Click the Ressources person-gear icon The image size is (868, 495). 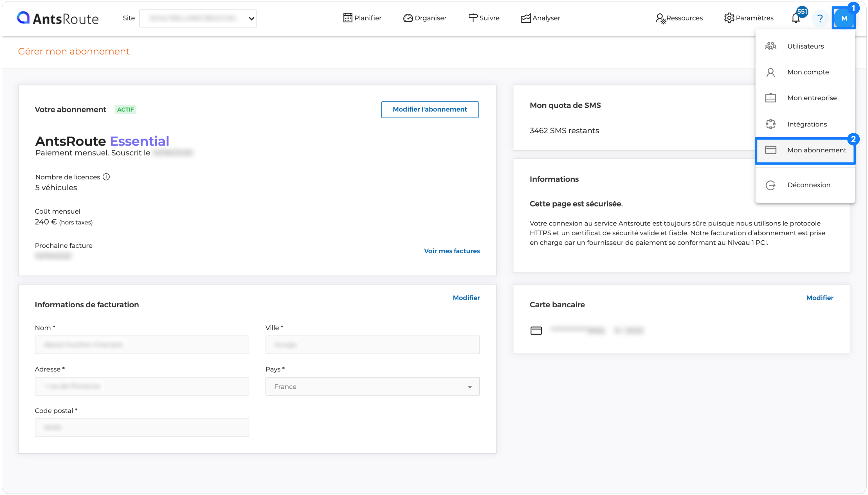click(660, 18)
